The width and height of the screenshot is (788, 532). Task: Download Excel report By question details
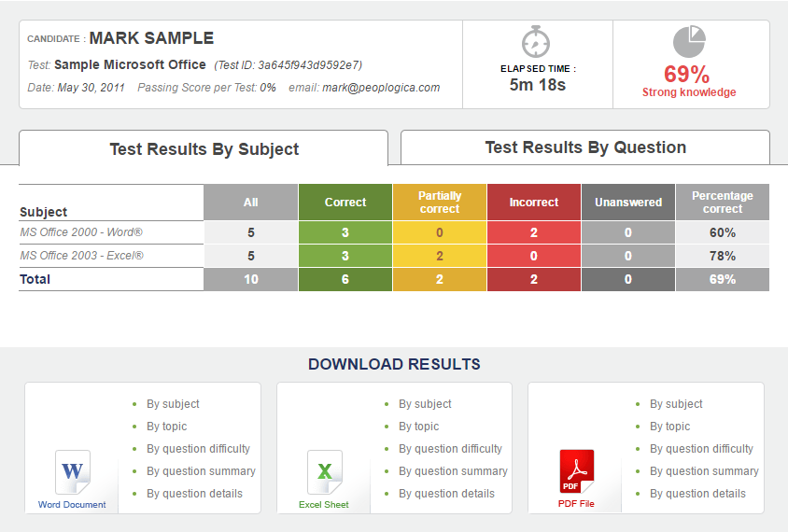tap(447, 494)
